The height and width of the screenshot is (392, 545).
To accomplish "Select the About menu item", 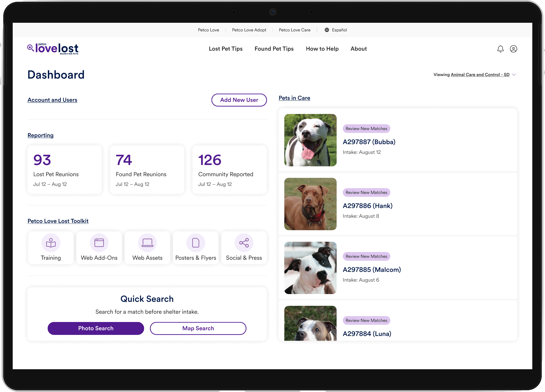I will click(x=358, y=49).
